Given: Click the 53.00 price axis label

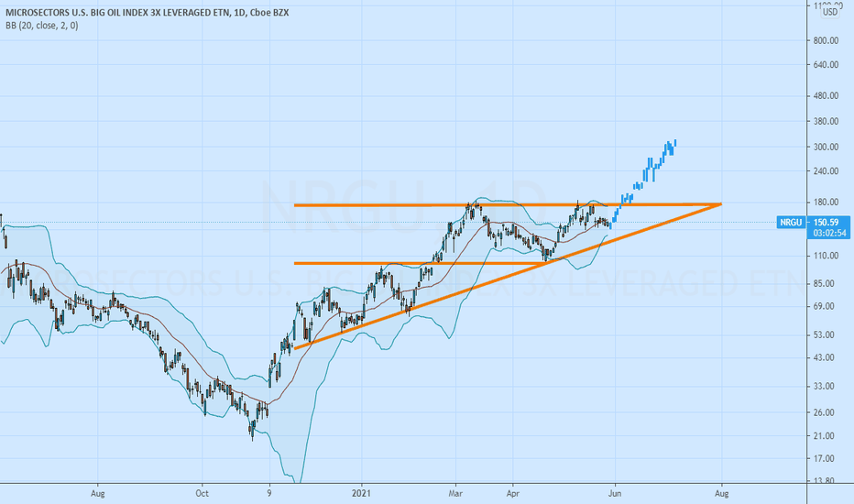Looking at the screenshot, I should [824, 334].
